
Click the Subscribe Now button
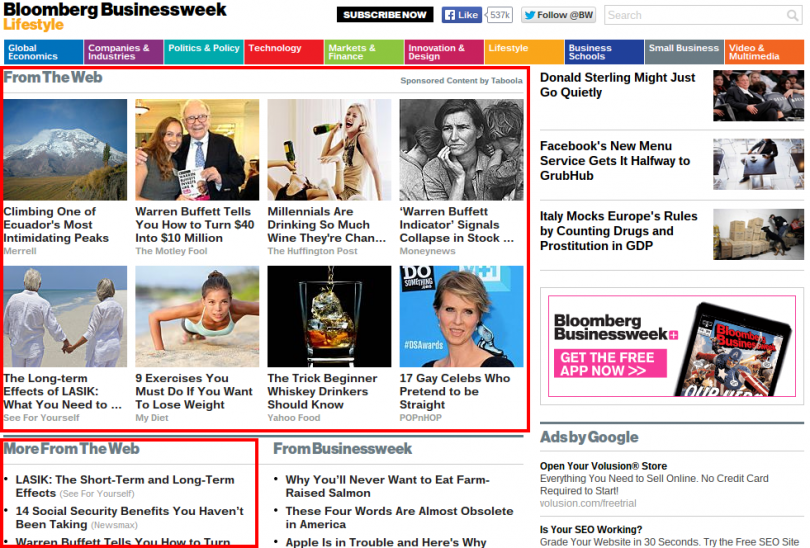click(385, 15)
